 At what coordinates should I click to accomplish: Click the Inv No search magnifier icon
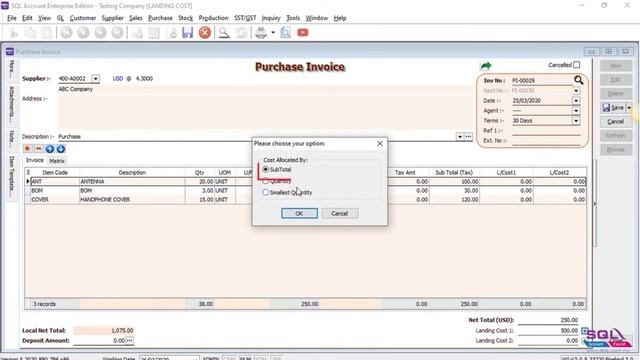point(579,80)
